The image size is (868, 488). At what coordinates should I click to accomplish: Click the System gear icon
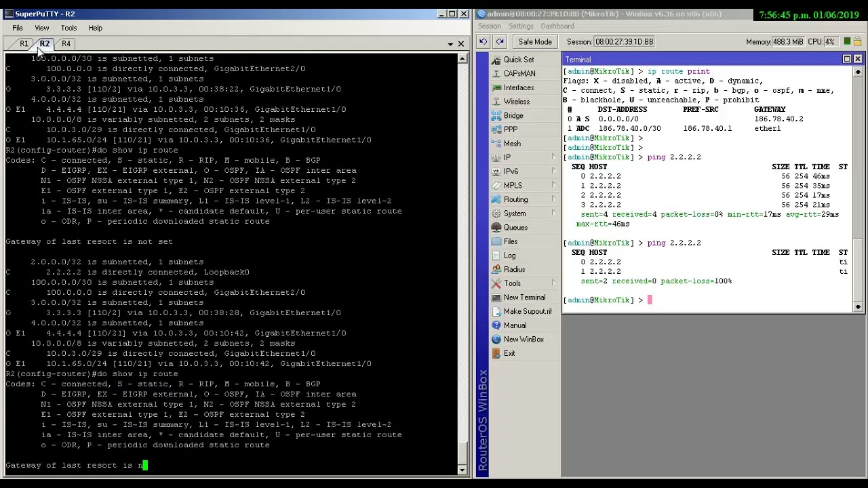pyautogui.click(x=496, y=213)
